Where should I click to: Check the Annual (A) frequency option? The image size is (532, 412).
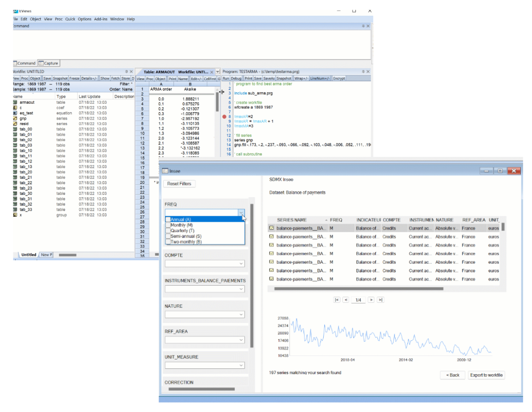(168, 219)
